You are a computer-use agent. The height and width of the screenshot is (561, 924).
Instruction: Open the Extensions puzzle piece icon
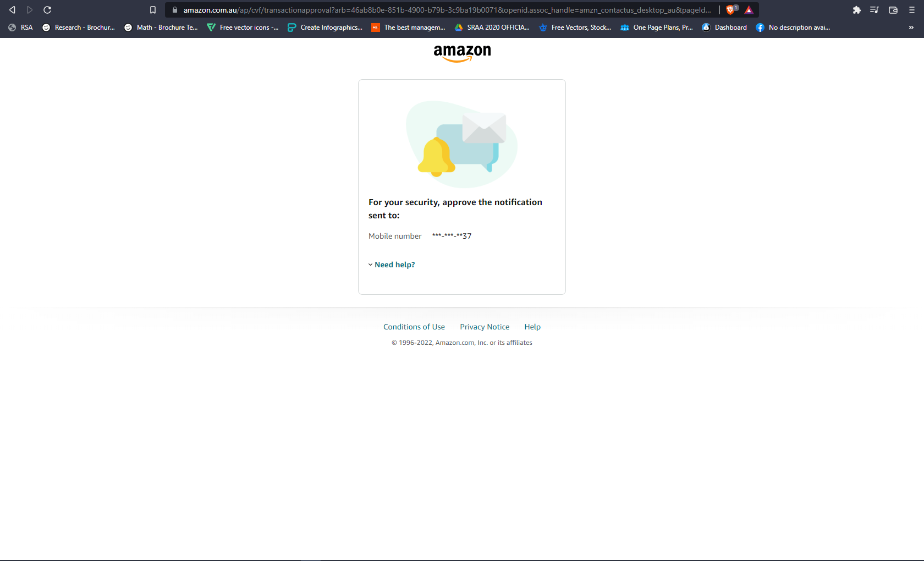[x=856, y=10]
